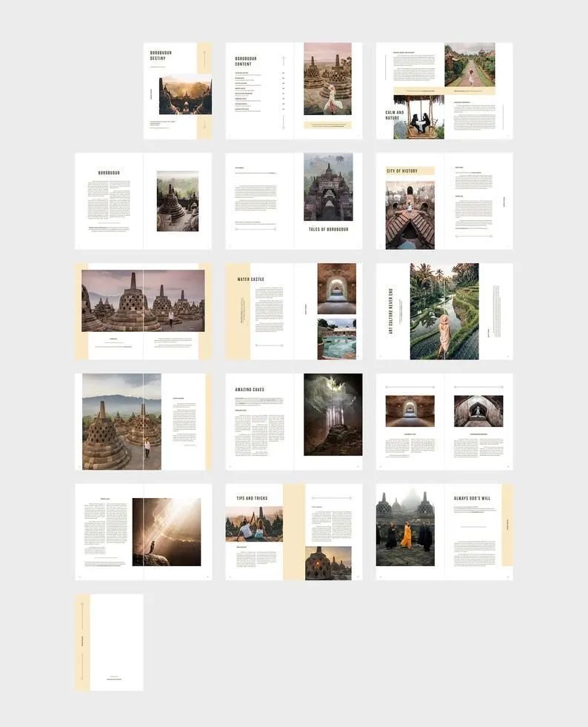Select the couple raising hands photo
This screenshot has width=588, height=727.
pos(255,524)
